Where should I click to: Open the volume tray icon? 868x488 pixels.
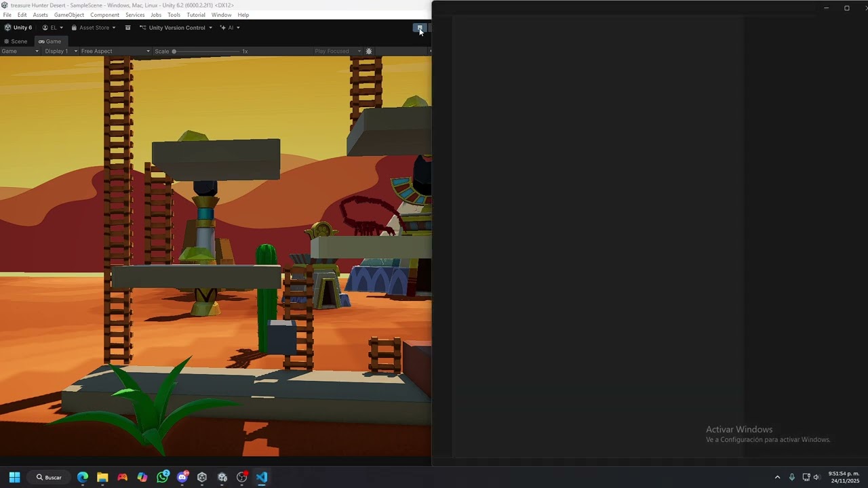pos(816,477)
